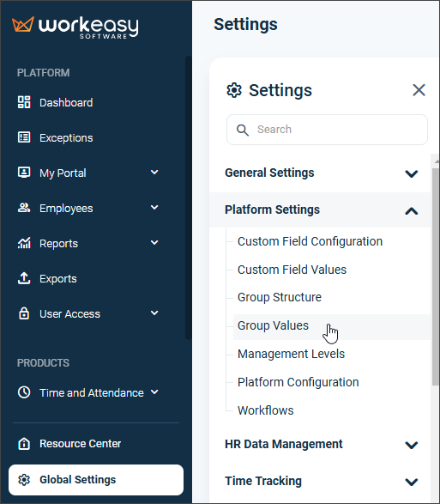This screenshot has width=440, height=504.
Task: Open the Reports chart icon
Action: (x=24, y=243)
